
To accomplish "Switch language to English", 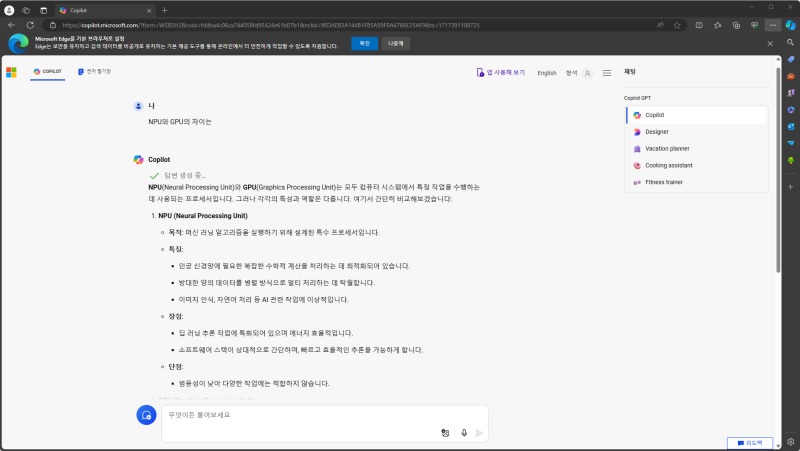I will [x=546, y=73].
